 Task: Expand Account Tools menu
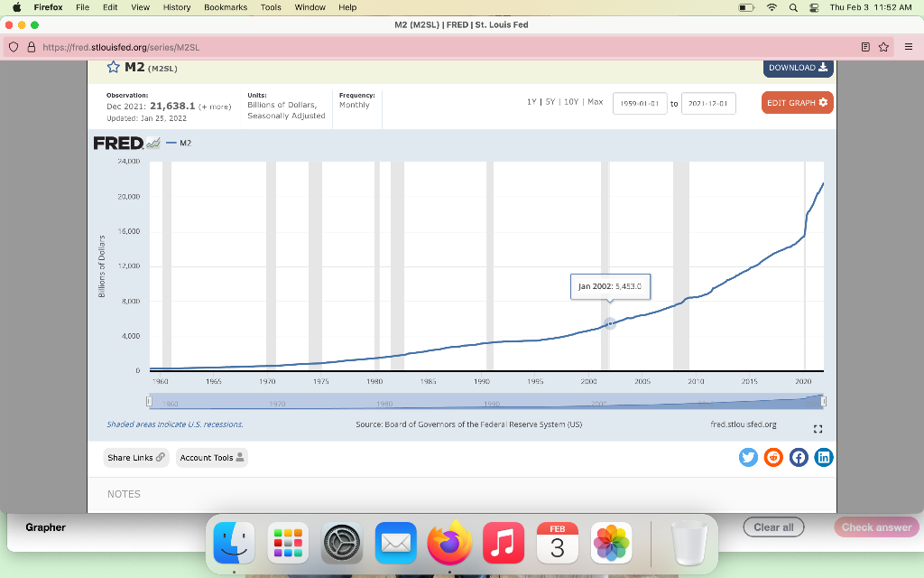click(x=211, y=458)
